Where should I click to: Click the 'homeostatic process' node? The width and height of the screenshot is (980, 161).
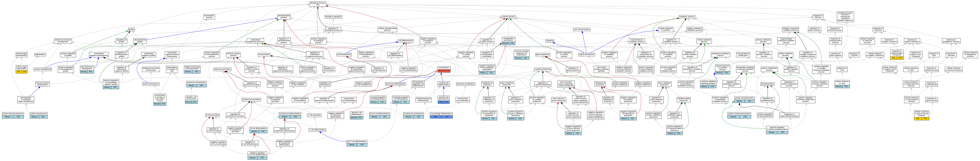coord(209,17)
